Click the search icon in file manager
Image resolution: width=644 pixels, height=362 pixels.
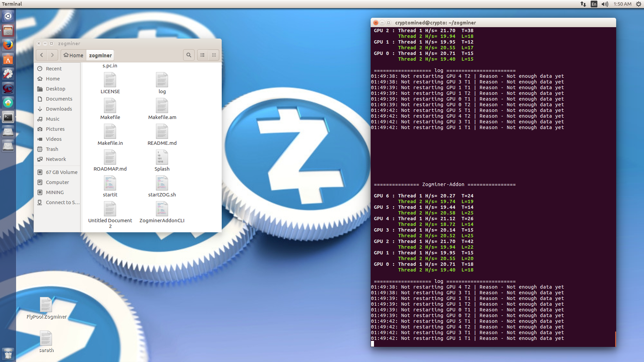point(189,55)
